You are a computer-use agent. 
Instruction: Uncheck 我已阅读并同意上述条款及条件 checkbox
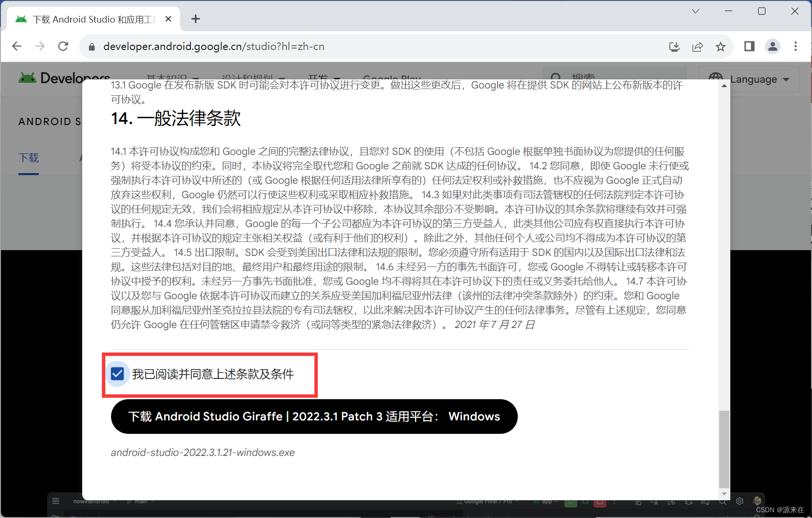point(117,374)
